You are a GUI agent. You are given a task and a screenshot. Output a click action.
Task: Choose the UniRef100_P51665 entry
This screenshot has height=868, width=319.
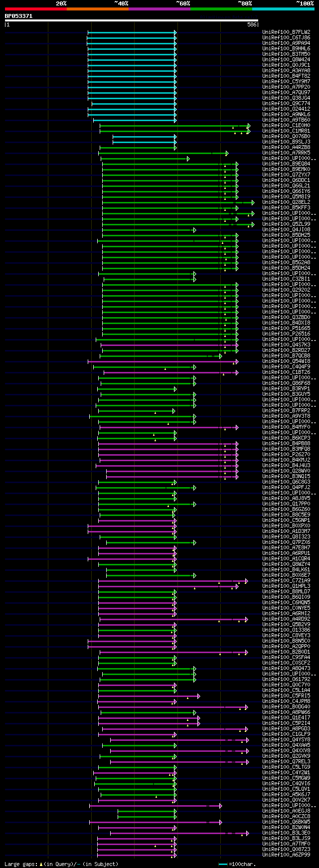point(286,329)
